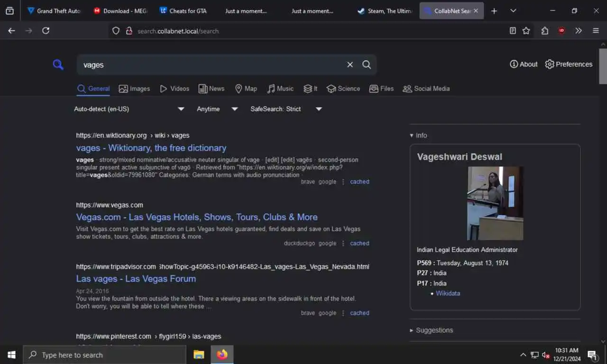Open the Anytime time range dropdown
This screenshot has height=364, width=607.
[x=217, y=109]
